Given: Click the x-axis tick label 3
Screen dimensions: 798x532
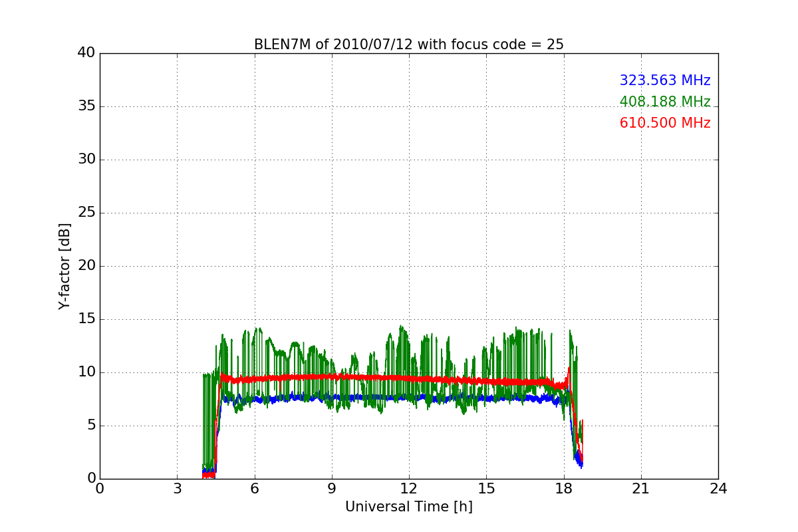Looking at the screenshot, I should click(x=177, y=489).
